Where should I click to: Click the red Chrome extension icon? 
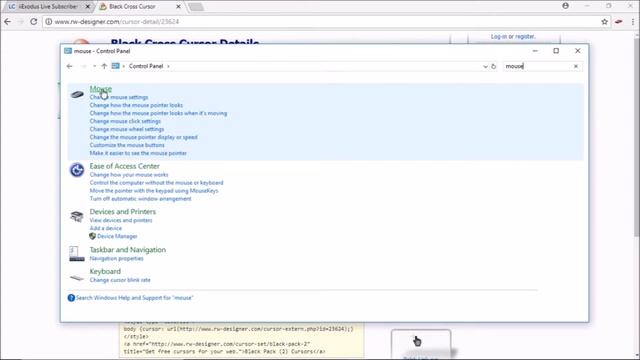[x=619, y=22]
